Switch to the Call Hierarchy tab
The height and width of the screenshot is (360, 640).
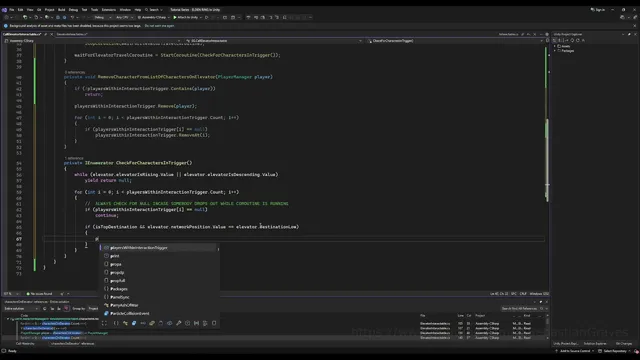(25, 344)
